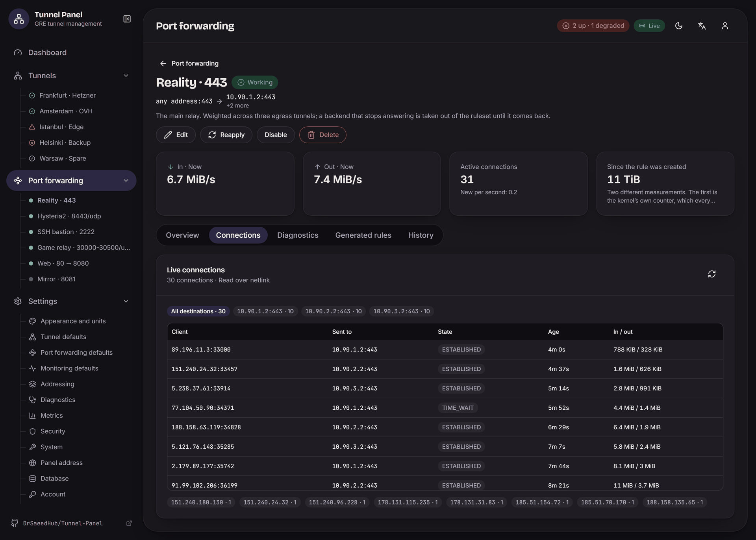Select the Live status badge

pyautogui.click(x=649, y=26)
